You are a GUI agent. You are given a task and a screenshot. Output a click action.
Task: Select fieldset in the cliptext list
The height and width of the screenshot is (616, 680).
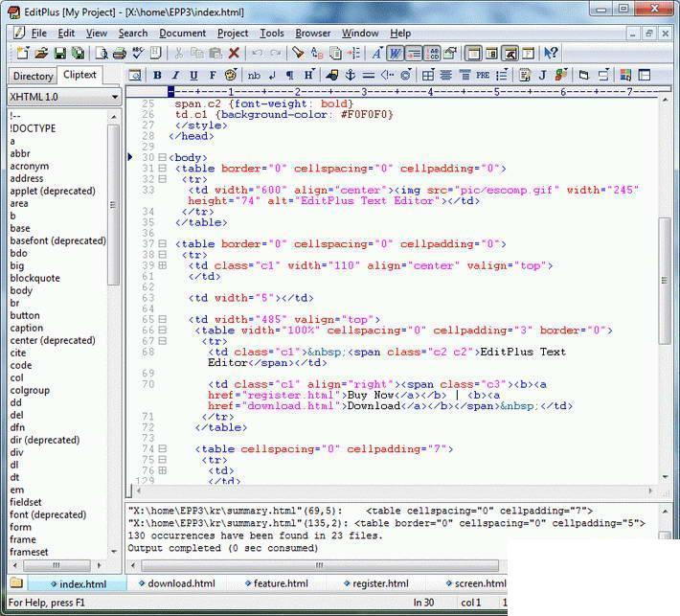(26, 502)
